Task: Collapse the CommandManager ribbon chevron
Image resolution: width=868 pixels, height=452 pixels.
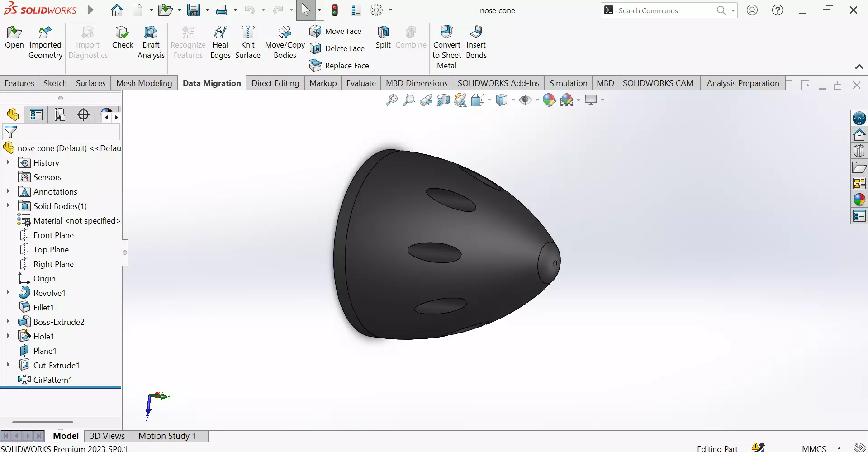Action: tap(859, 67)
